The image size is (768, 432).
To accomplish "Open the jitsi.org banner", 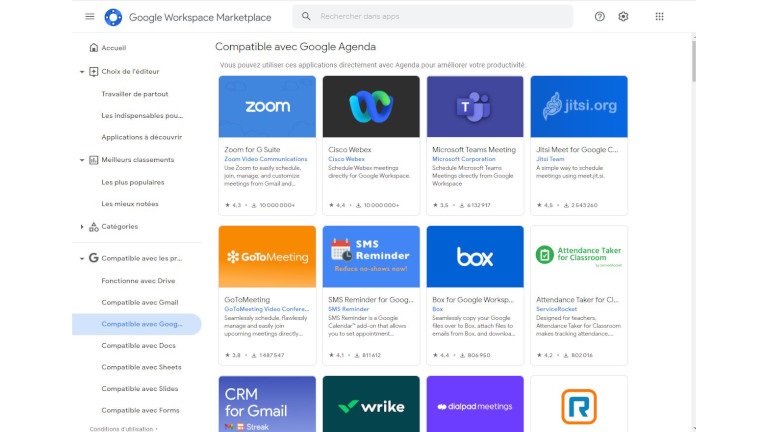I will [x=579, y=106].
